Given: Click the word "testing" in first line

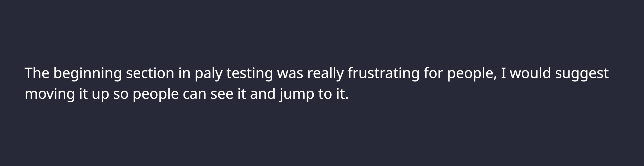Looking at the screenshot, I should point(250,74).
